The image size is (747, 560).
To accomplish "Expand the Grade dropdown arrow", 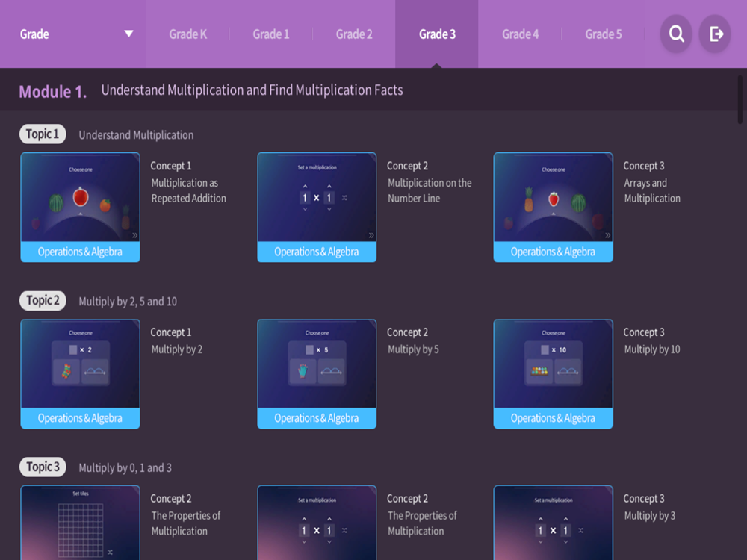I will click(x=128, y=34).
